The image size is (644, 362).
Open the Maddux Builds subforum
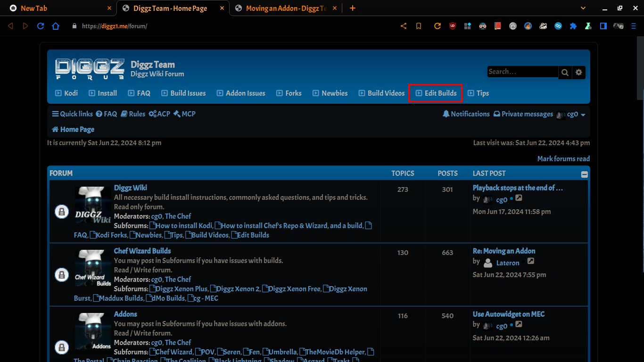click(118, 298)
